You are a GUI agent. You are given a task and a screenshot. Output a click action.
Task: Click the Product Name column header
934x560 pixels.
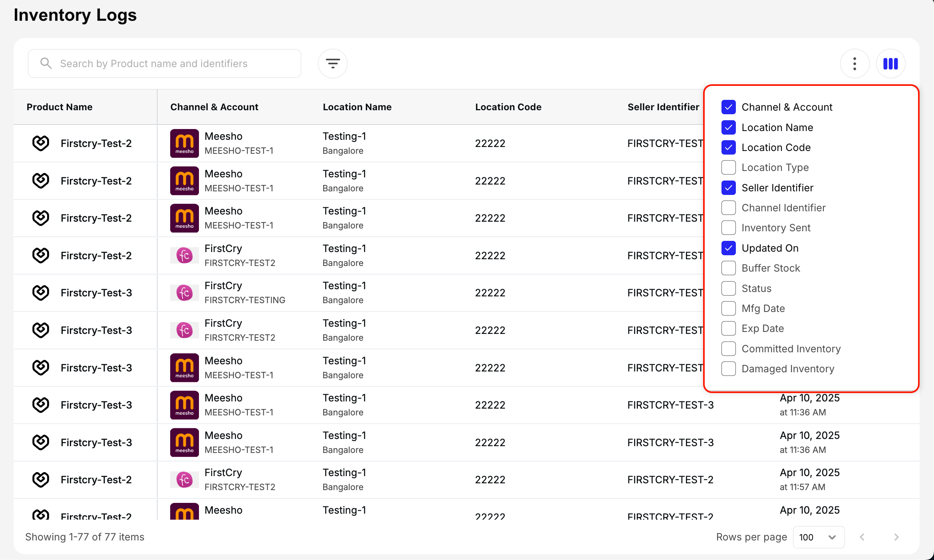pyautogui.click(x=60, y=107)
